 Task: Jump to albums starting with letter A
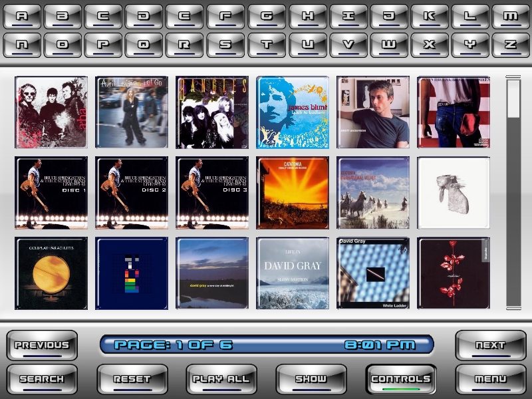tap(22, 16)
